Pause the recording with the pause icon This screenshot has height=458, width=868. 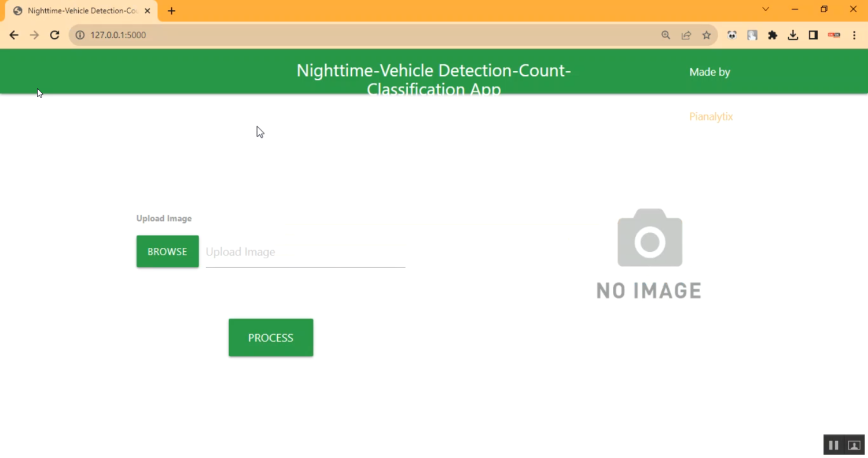(x=834, y=445)
